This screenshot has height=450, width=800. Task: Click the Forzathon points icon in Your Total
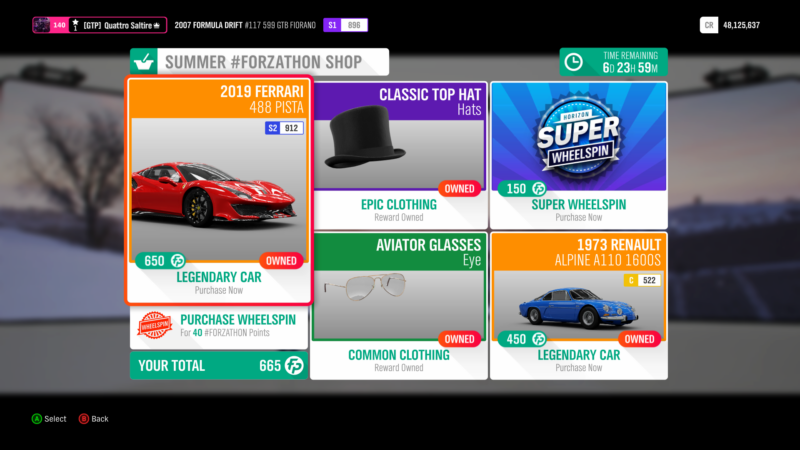(x=294, y=365)
